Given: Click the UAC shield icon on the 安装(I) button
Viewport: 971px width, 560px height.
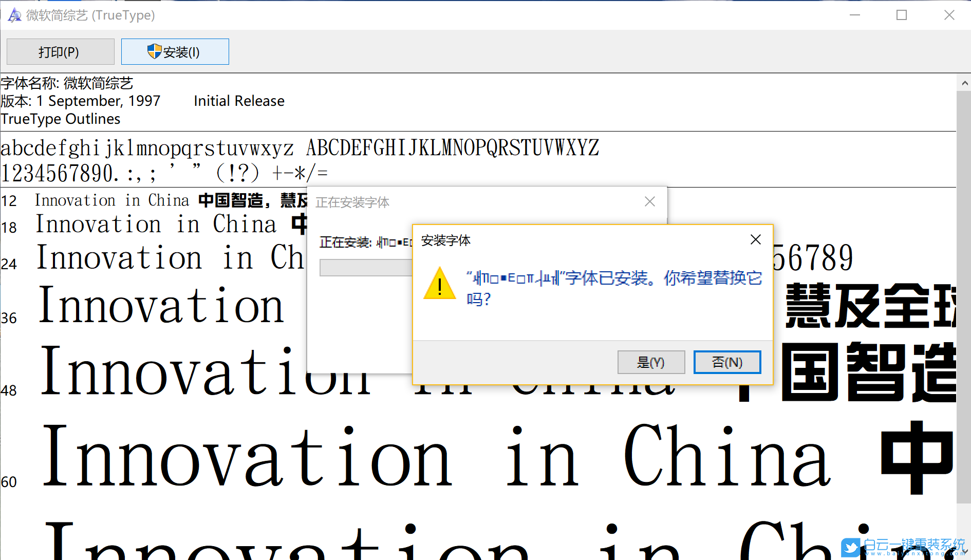Looking at the screenshot, I should click(154, 51).
